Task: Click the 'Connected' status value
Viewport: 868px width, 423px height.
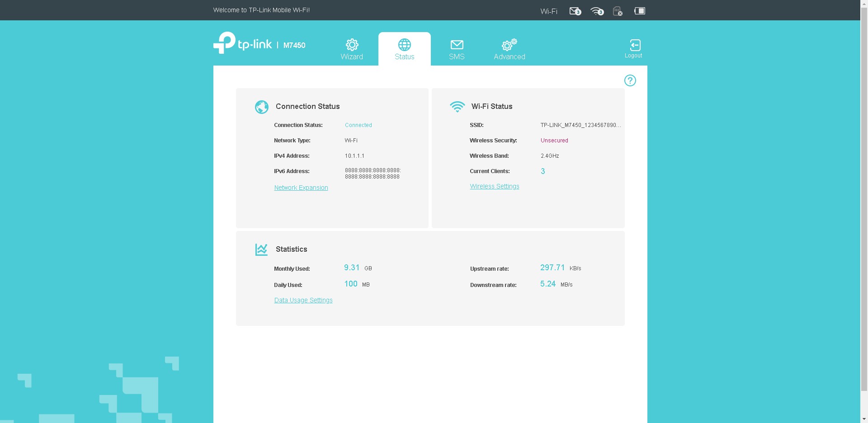Action: click(359, 125)
